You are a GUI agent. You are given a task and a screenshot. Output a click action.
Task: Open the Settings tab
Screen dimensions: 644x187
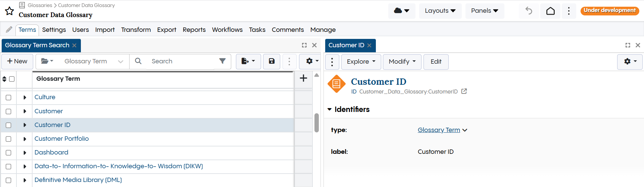click(54, 30)
